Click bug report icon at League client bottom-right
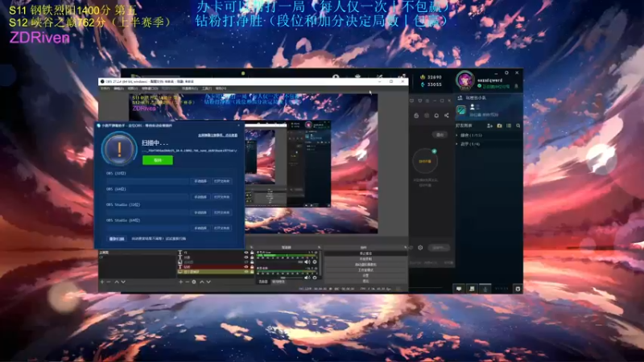This screenshot has height=362, width=644. tap(518, 289)
